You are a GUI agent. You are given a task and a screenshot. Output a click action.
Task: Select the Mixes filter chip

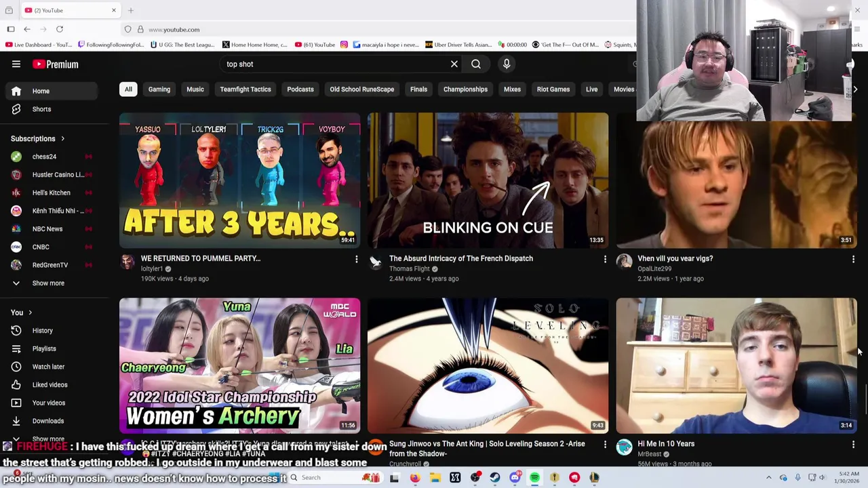(512, 89)
